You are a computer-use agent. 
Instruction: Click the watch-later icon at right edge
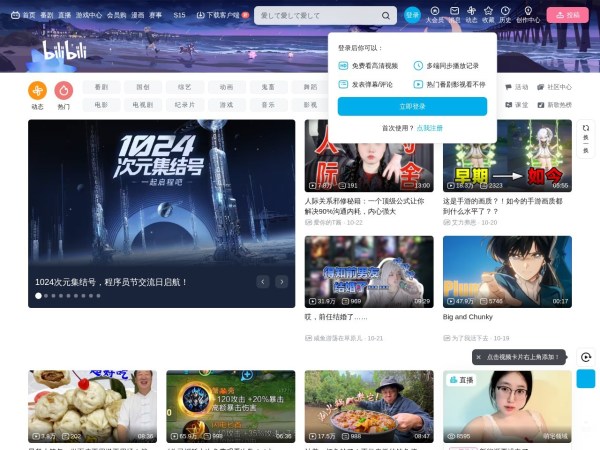point(586,357)
